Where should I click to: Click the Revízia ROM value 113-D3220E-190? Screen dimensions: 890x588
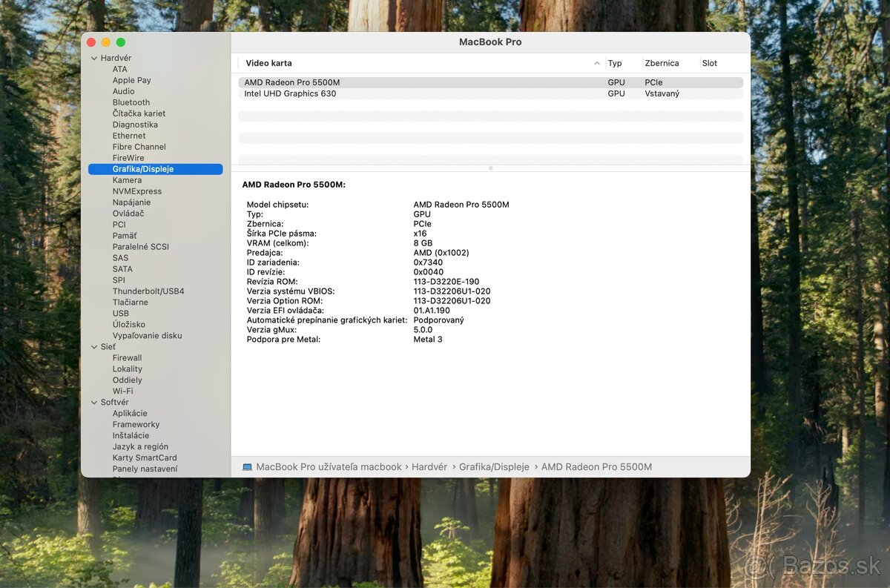tap(446, 282)
